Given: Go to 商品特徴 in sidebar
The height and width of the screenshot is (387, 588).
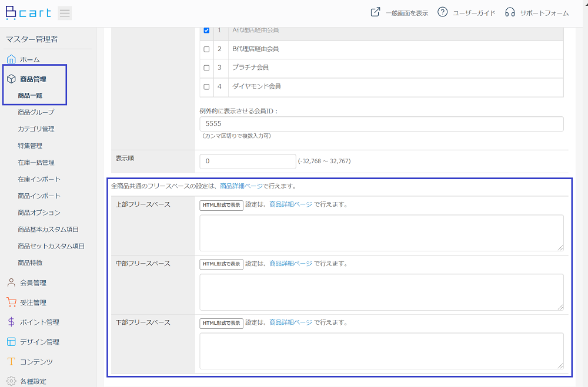Looking at the screenshot, I should pyautogui.click(x=30, y=263).
